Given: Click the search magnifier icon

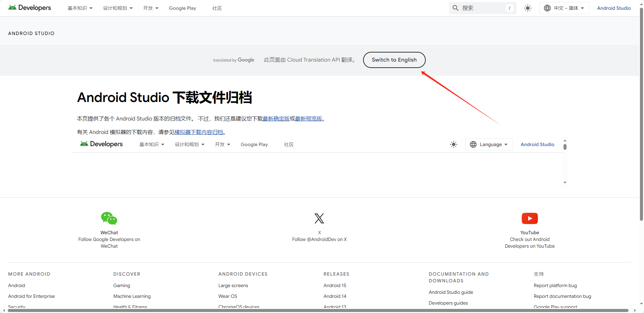Looking at the screenshot, I should point(455,8).
